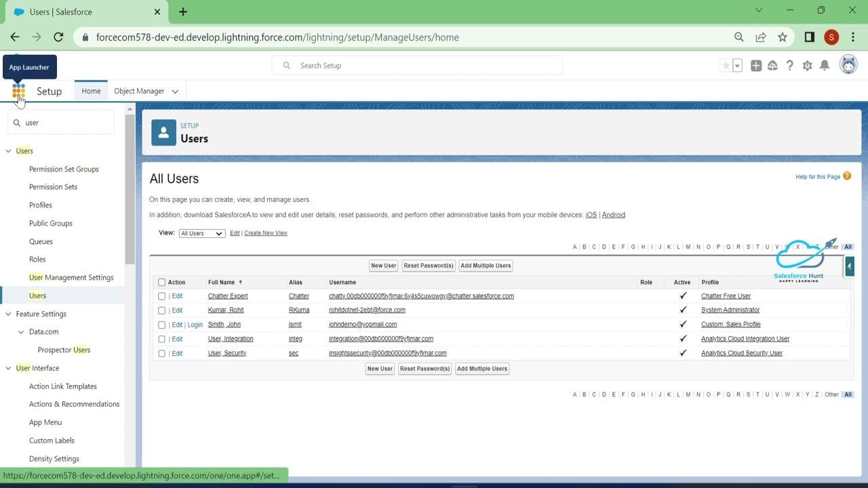Click the top Add Multiple Users button
The height and width of the screenshot is (488, 868).
[x=486, y=266]
